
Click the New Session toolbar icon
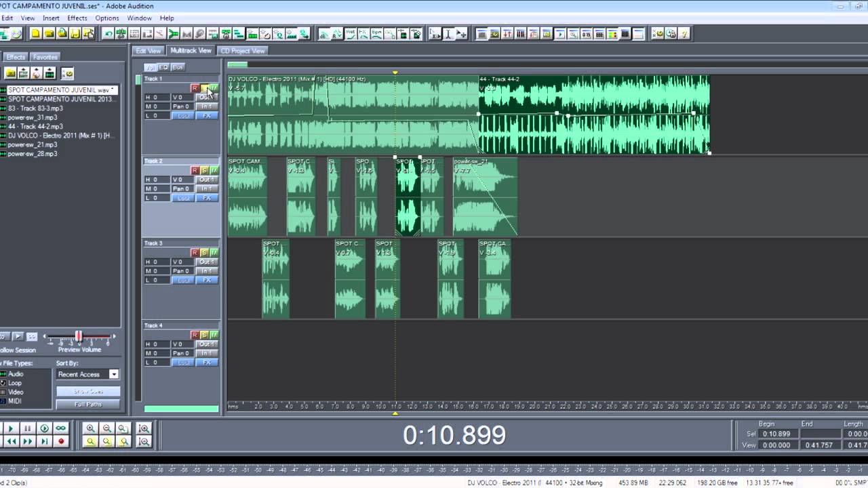coord(36,33)
